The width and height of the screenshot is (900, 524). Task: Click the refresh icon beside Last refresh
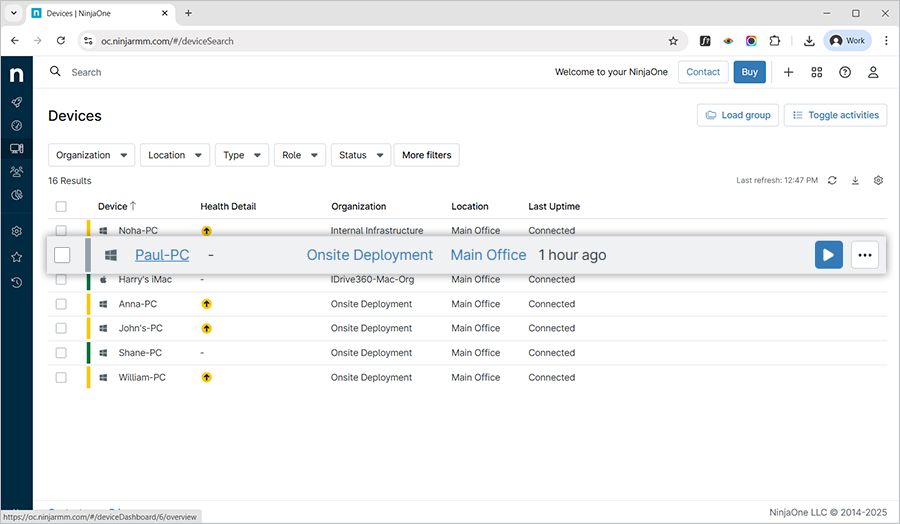832,180
